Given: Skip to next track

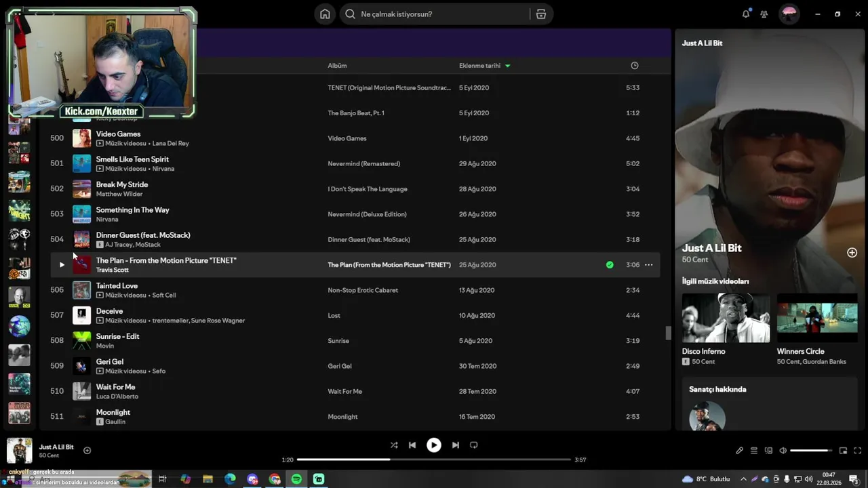Looking at the screenshot, I should click(x=455, y=445).
